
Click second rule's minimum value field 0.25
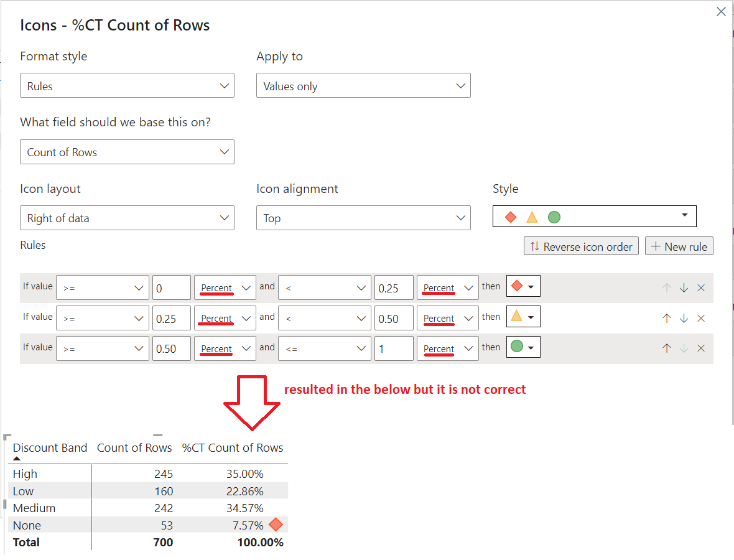click(x=171, y=318)
